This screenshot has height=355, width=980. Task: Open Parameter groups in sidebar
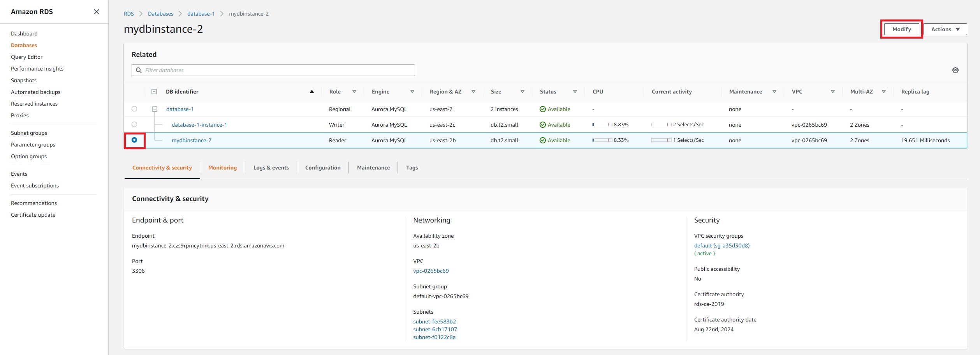click(x=33, y=145)
